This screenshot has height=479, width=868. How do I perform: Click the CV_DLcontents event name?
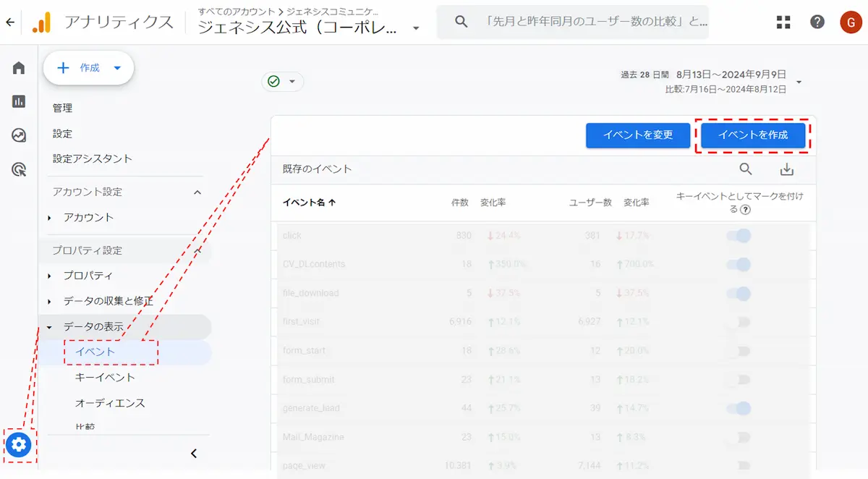pos(314,264)
